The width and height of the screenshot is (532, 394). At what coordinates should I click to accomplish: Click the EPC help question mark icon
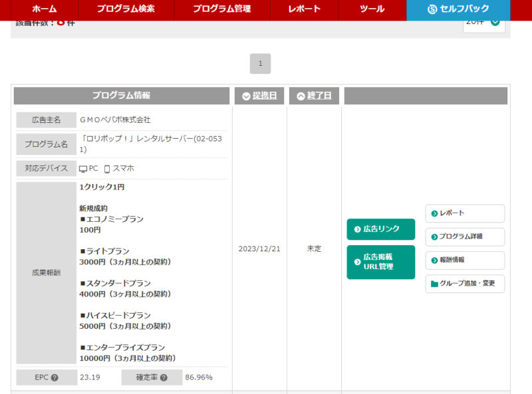click(55, 378)
